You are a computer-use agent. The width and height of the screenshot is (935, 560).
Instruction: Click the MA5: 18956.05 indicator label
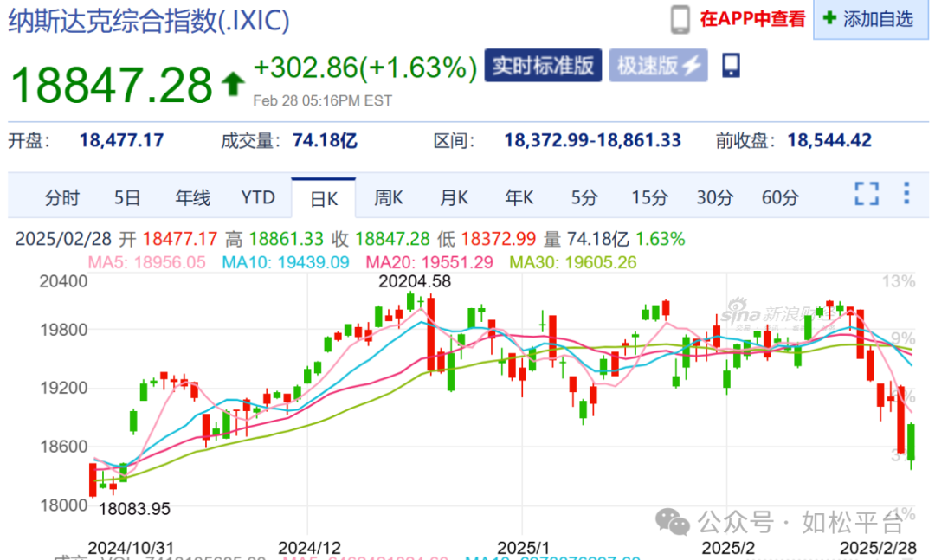pyautogui.click(x=146, y=262)
